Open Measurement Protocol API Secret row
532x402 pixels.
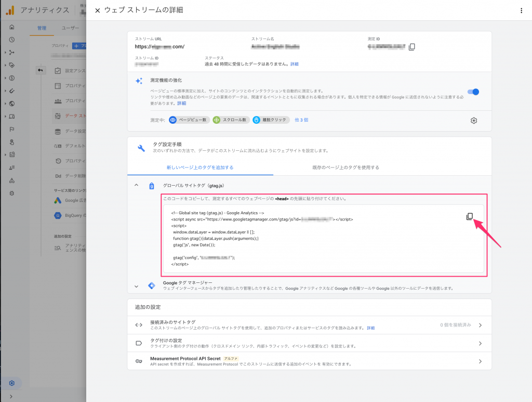coord(309,361)
